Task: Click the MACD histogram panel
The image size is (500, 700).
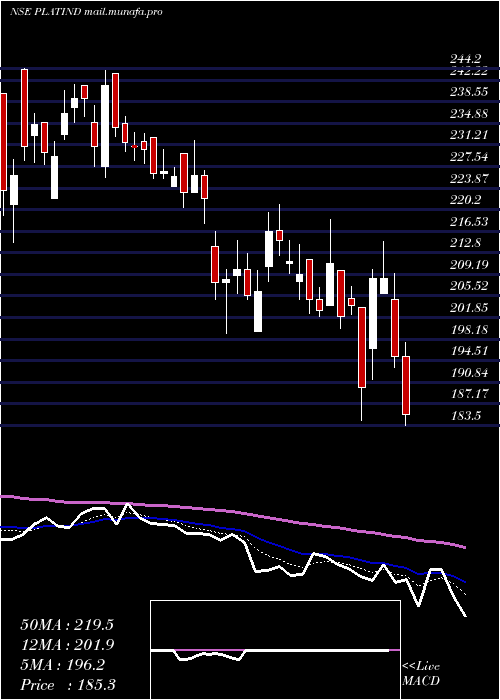Action: (x=275, y=650)
